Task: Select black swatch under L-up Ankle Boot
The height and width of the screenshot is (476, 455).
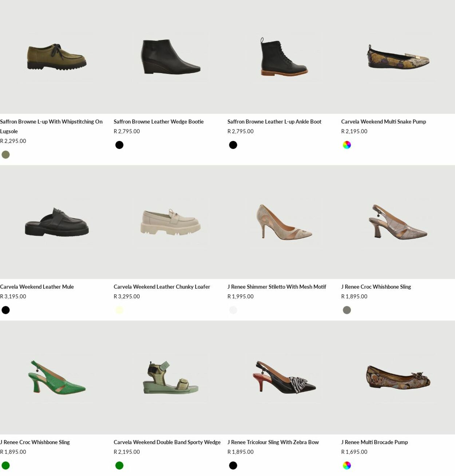Action: (233, 145)
